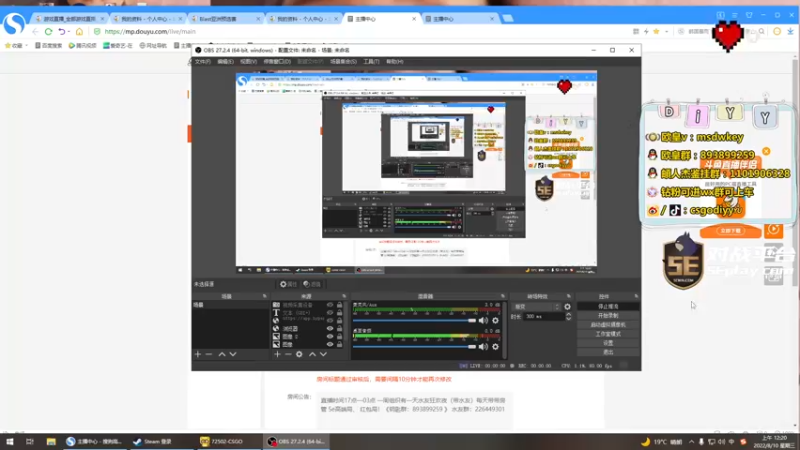The height and width of the screenshot is (450, 800).
Task: Mute the microphone/Aux audio channel
Action: point(483,320)
